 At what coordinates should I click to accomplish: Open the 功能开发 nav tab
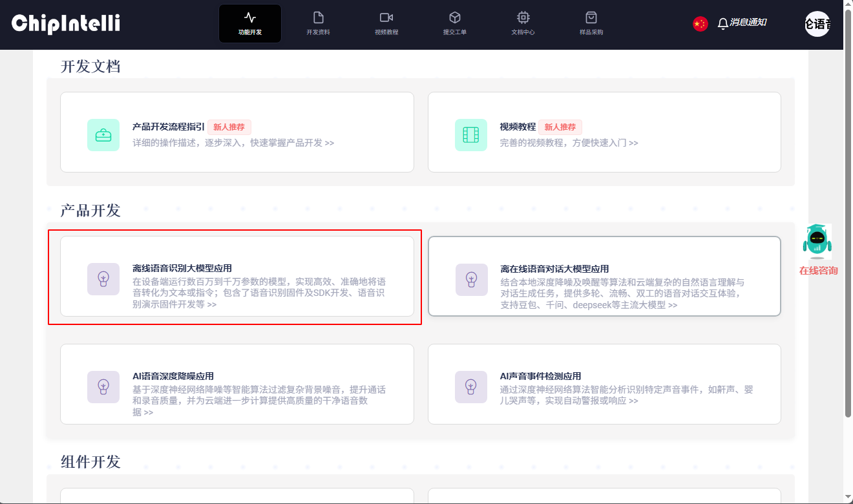pyautogui.click(x=250, y=24)
